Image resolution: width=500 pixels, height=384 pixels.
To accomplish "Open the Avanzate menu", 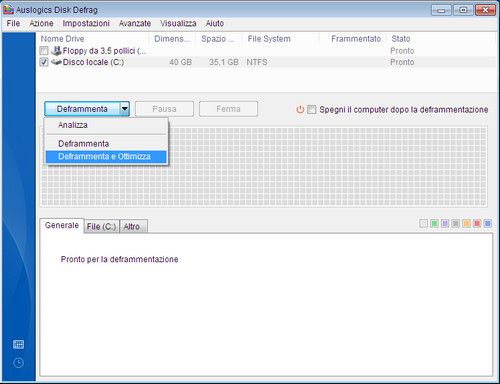I will pos(135,23).
